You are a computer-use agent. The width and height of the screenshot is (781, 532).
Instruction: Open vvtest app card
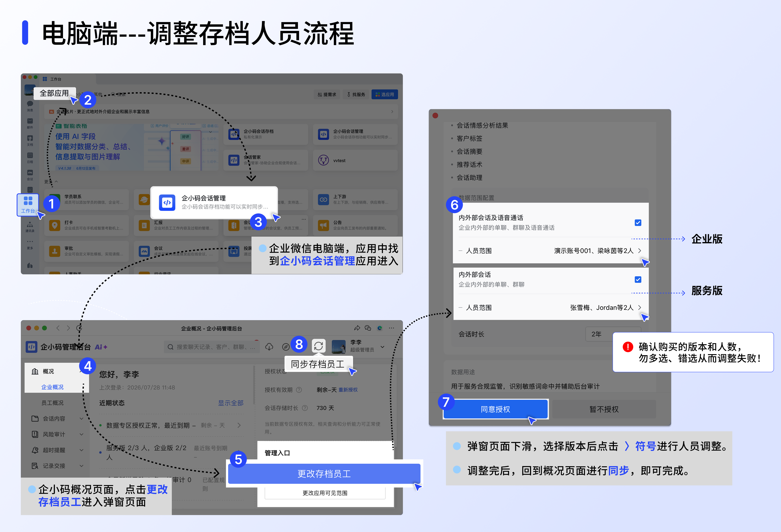[x=355, y=160]
